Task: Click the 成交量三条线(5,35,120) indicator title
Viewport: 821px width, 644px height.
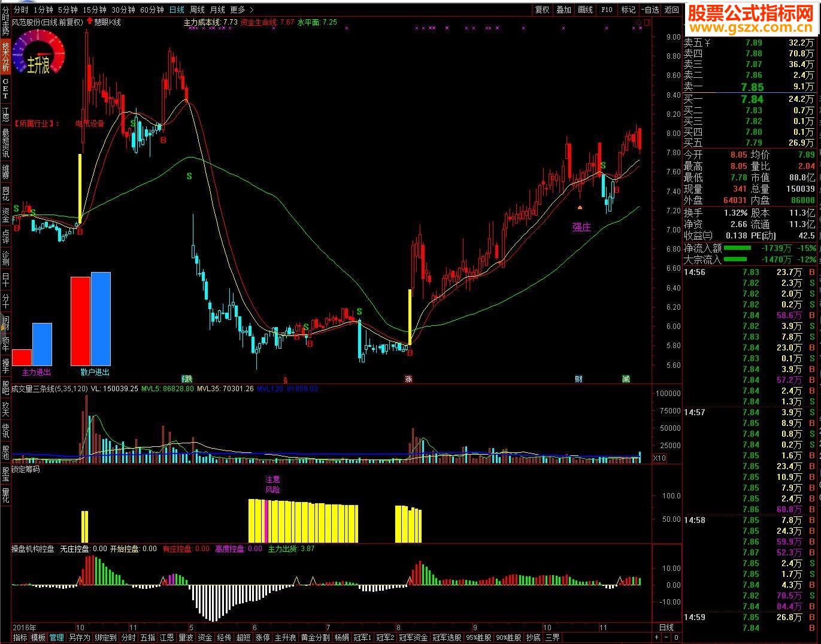Action: tap(50, 389)
